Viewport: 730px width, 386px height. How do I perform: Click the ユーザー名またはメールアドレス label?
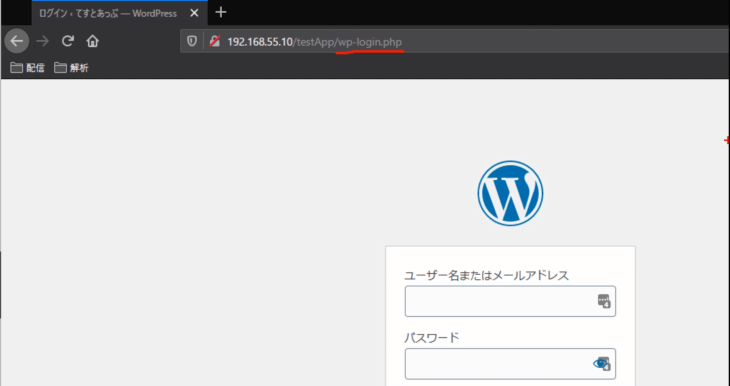pyautogui.click(x=487, y=275)
